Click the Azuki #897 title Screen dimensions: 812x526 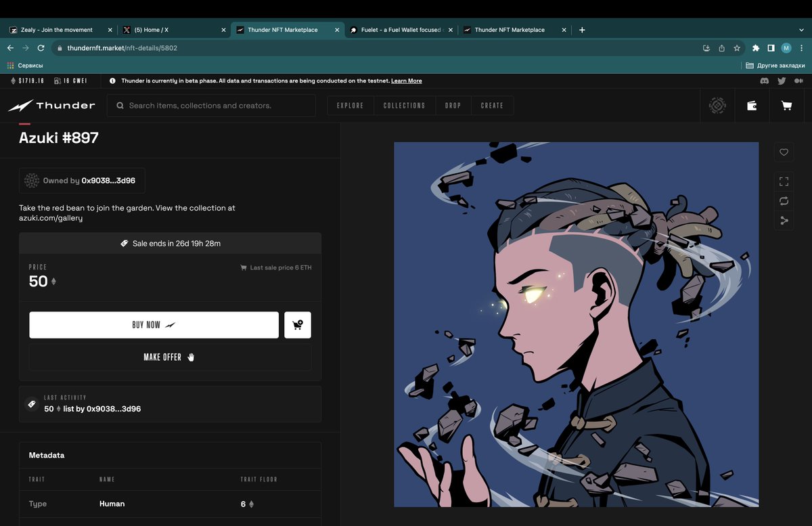pyautogui.click(x=59, y=137)
